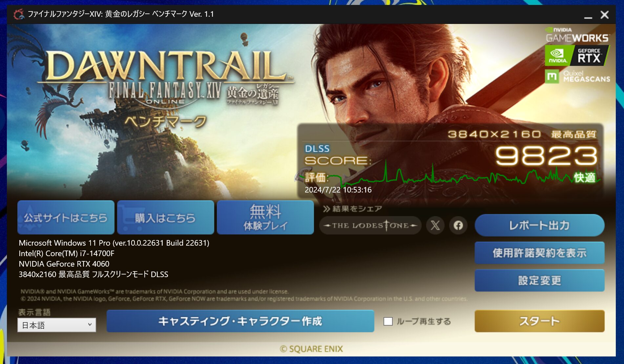The height and width of the screenshot is (364, 624).
Task: Click the NVIDIA GameWorks logo
Action: (577, 35)
